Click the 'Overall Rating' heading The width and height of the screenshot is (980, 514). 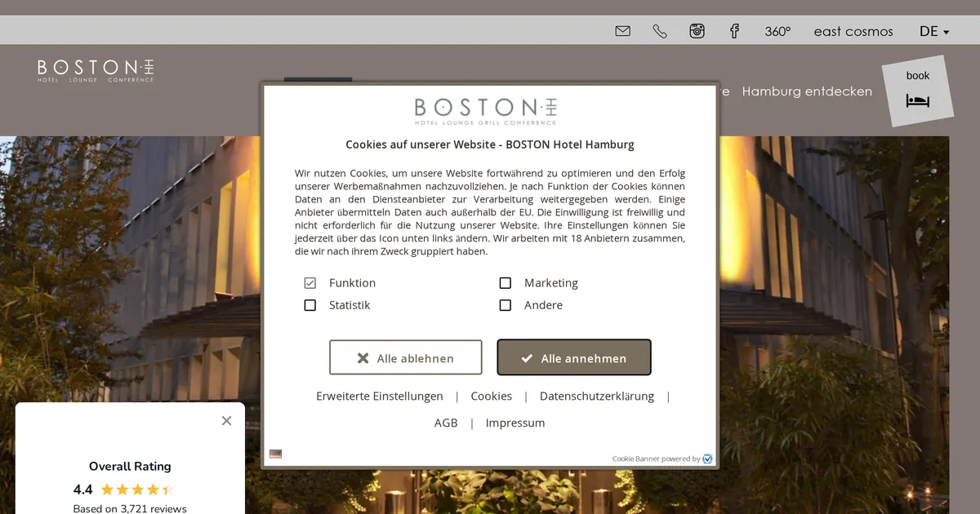(x=130, y=467)
